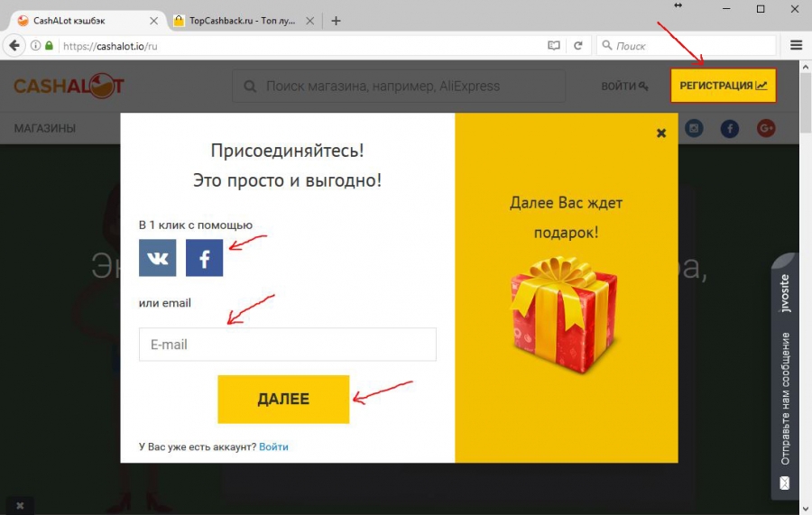This screenshot has width=812, height=515.
Task: Click the envelope icon on the chat panel
Action: coord(785,483)
